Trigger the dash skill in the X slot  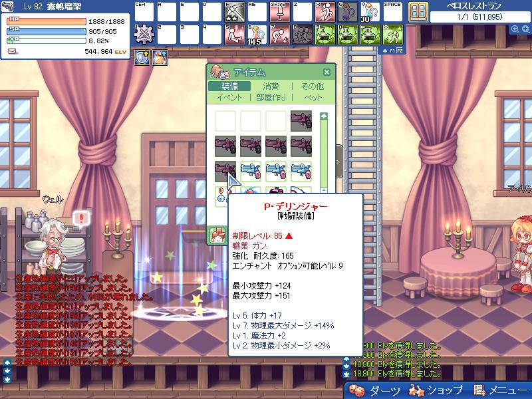325,12
